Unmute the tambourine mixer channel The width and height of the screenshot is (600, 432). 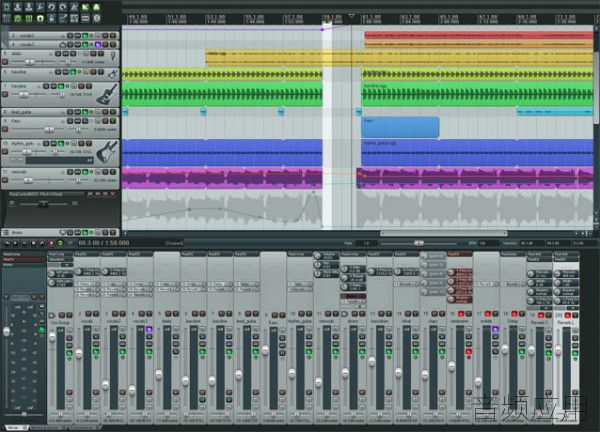tap(461, 314)
